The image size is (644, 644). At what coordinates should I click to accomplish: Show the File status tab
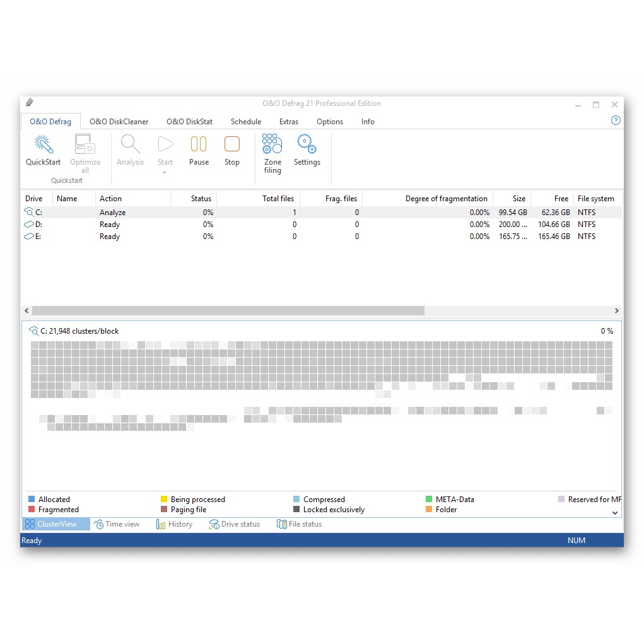click(x=300, y=524)
